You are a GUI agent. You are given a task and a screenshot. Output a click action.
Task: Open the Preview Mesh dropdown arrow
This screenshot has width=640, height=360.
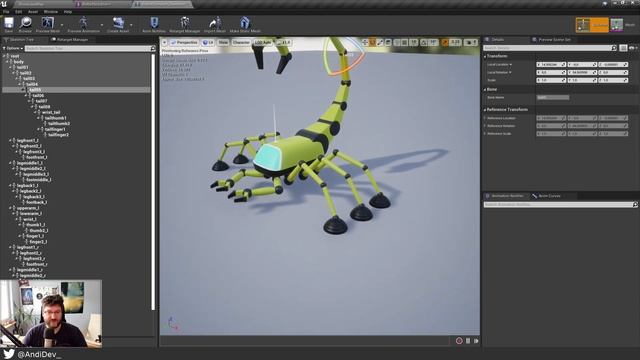[x=62, y=25]
